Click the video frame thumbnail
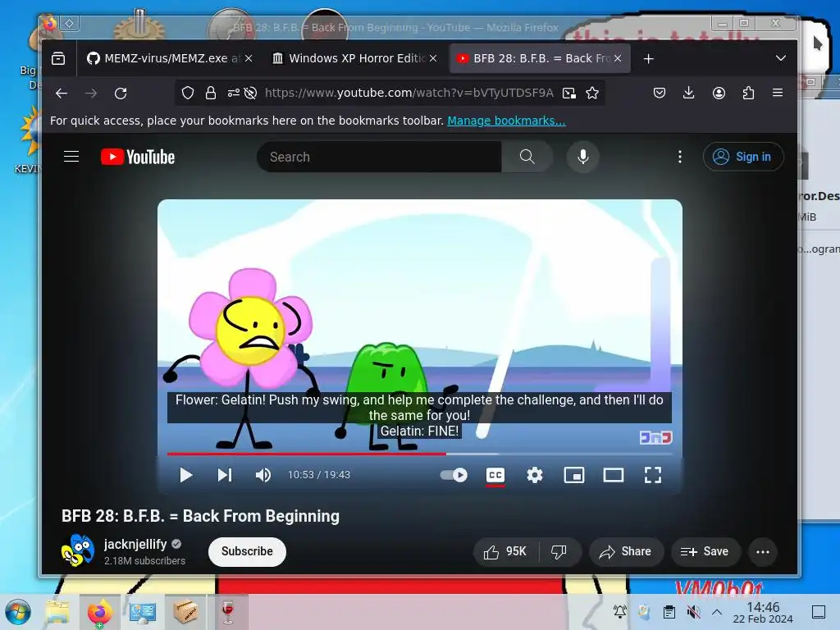The width and height of the screenshot is (840, 630). pyautogui.click(x=419, y=326)
